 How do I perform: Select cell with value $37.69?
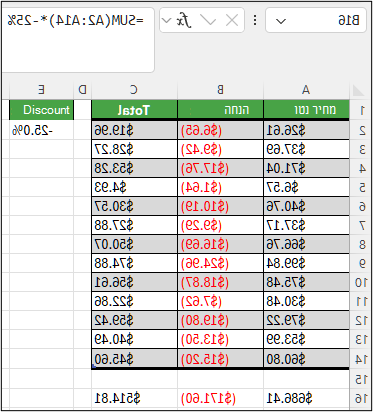[x=306, y=149]
